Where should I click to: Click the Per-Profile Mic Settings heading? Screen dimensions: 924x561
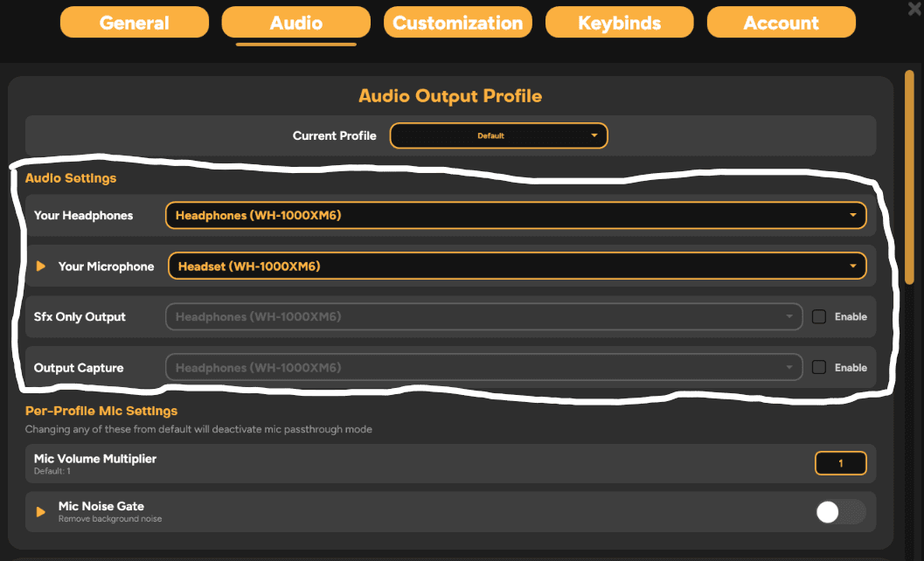point(101,411)
